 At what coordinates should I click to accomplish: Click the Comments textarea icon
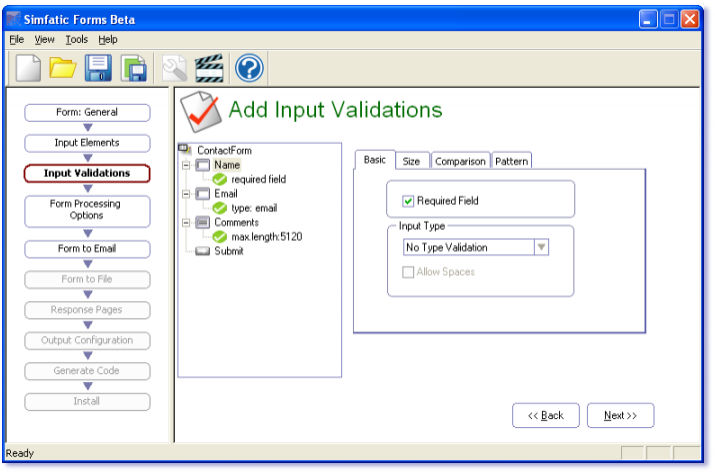pyautogui.click(x=203, y=223)
